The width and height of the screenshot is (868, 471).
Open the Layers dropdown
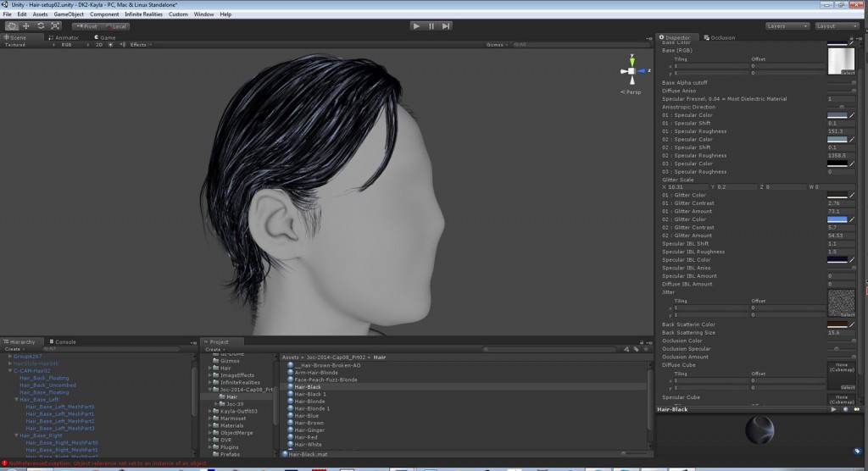[787, 26]
